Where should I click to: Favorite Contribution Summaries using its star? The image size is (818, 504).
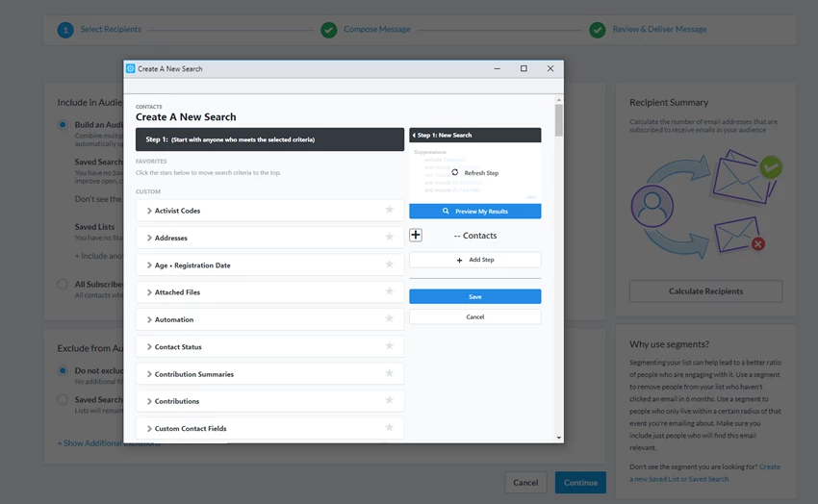pyautogui.click(x=389, y=373)
